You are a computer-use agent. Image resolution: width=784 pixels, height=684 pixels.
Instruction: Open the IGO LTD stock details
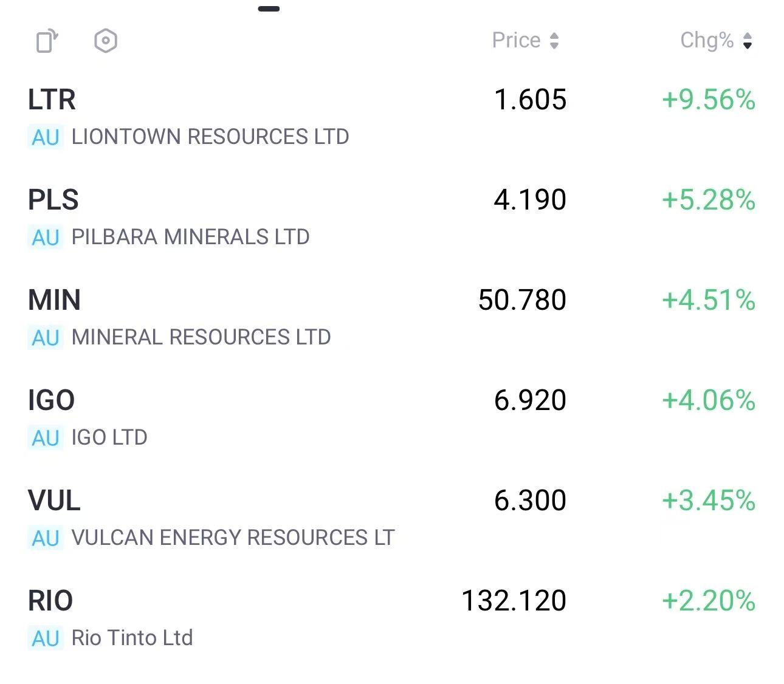(243, 417)
